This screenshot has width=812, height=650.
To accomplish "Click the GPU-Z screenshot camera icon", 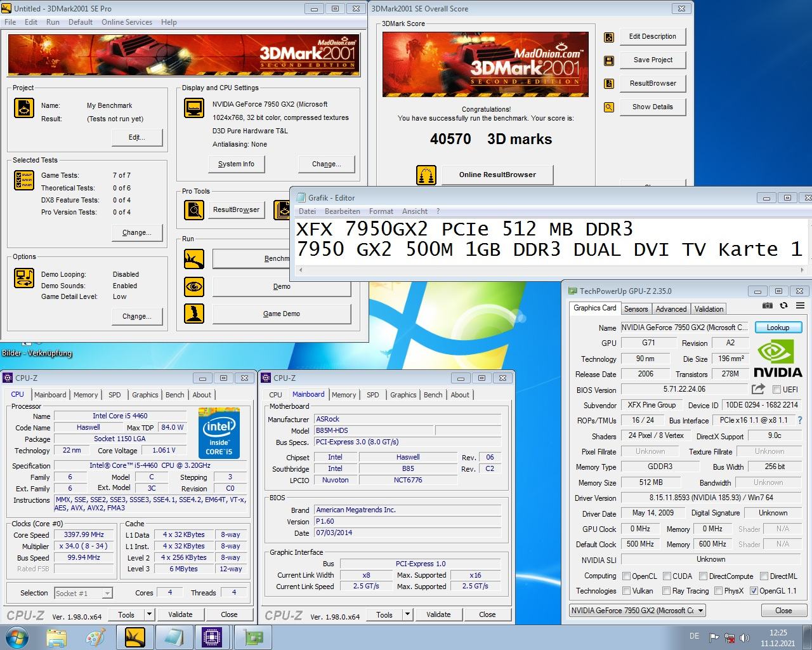I will point(768,306).
